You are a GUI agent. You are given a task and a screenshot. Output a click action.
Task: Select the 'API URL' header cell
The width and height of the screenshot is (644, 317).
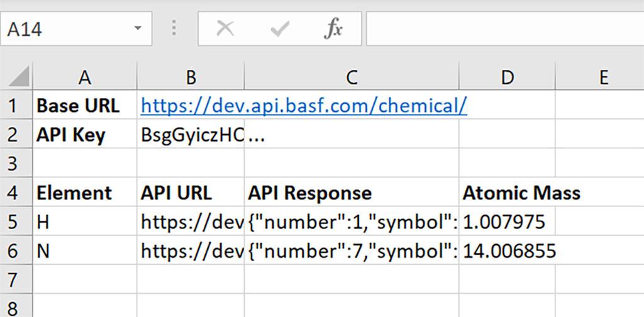click(x=191, y=192)
